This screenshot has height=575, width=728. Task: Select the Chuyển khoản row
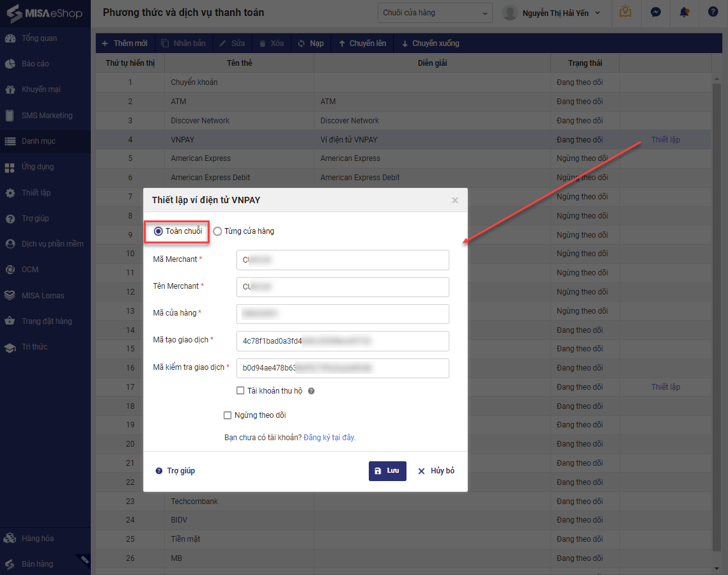(x=403, y=82)
